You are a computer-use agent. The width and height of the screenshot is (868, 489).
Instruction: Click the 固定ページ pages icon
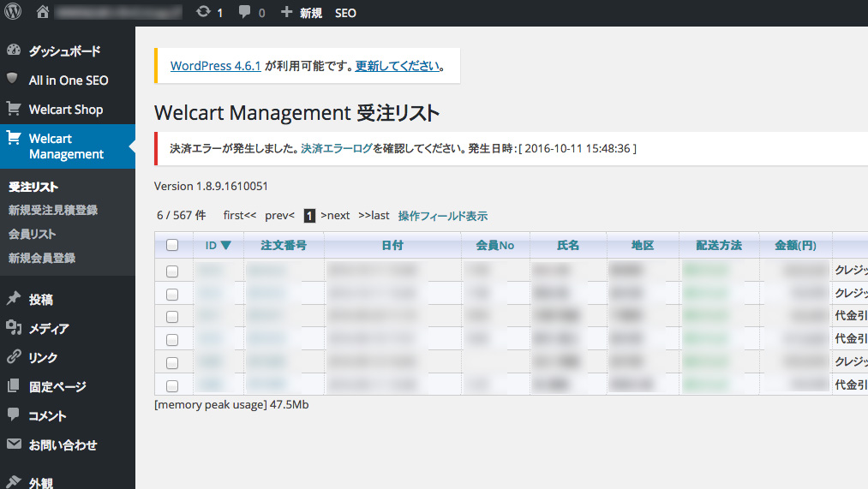pos(14,385)
